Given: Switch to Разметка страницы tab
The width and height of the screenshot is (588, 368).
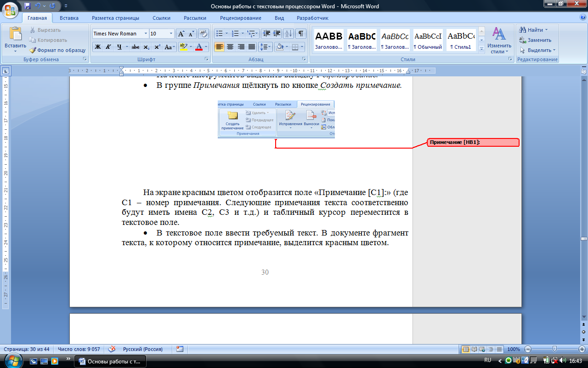Looking at the screenshot, I should coord(115,18).
